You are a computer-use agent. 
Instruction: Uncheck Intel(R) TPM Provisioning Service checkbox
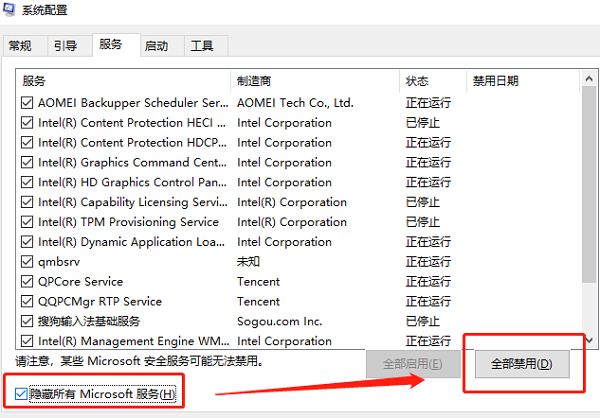pos(27,222)
